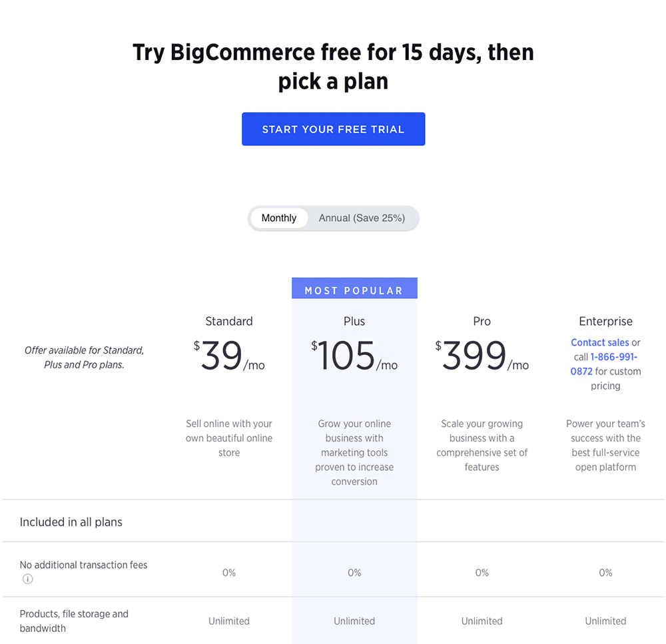Image resolution: width=666 pixels, height=644 pixels.
Task: Click Products, file storage and bandwidth label
Action: coord(74,621)
